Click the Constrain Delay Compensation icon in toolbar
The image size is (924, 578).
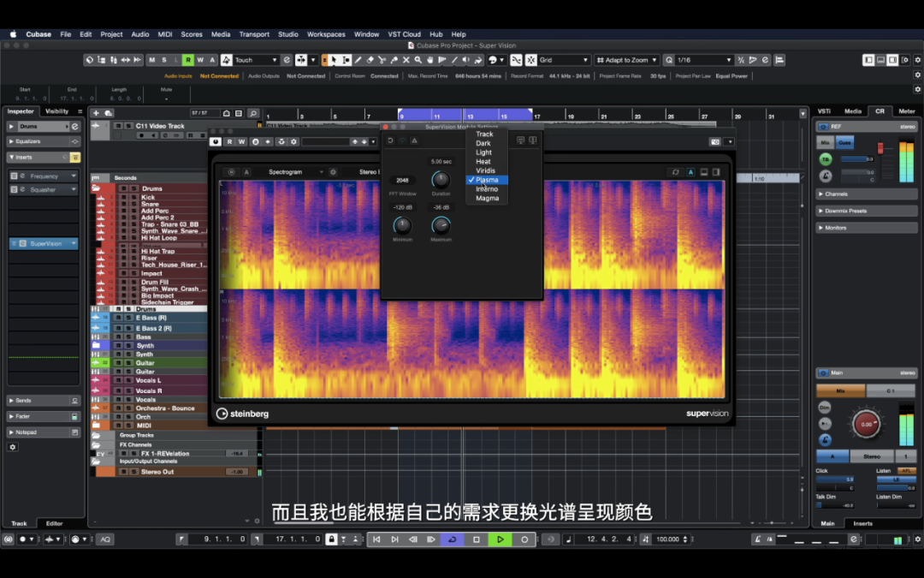(x=90, y=60)
